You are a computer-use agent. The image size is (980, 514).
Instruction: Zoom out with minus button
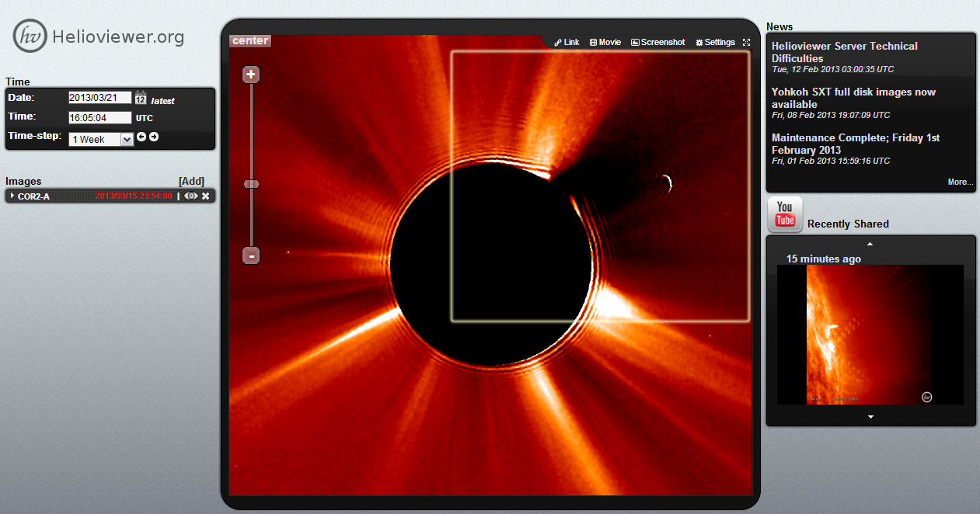coord(251,255)
